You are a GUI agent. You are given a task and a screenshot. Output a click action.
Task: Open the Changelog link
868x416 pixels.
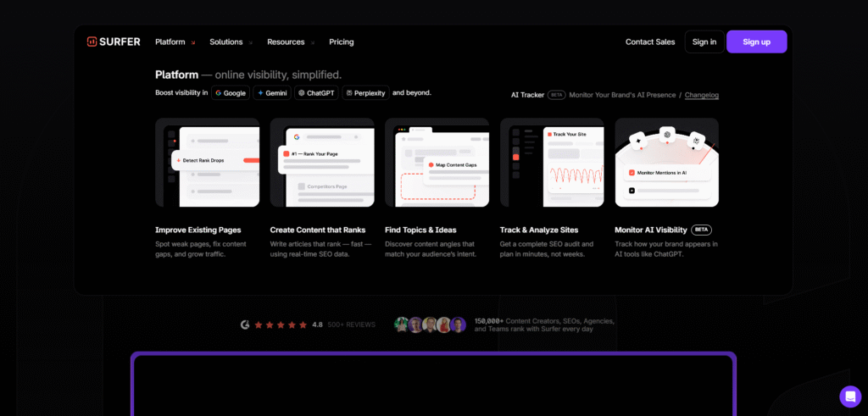(x=701, y=95)
